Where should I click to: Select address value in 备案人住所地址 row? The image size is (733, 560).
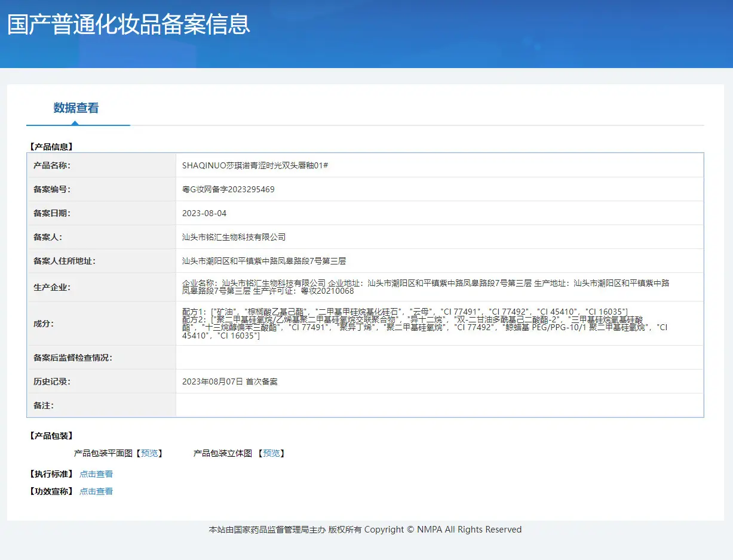pyautogui.click(x=264, y=261)
